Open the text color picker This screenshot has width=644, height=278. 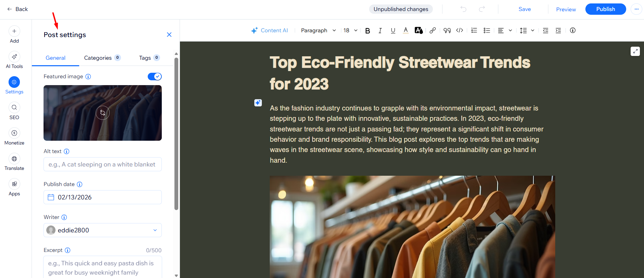405,31
